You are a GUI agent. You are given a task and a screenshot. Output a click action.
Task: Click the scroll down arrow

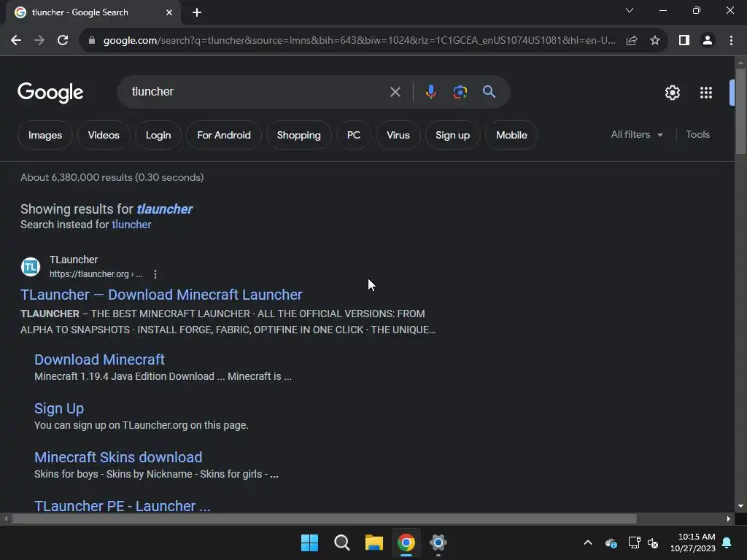[740, 506]
